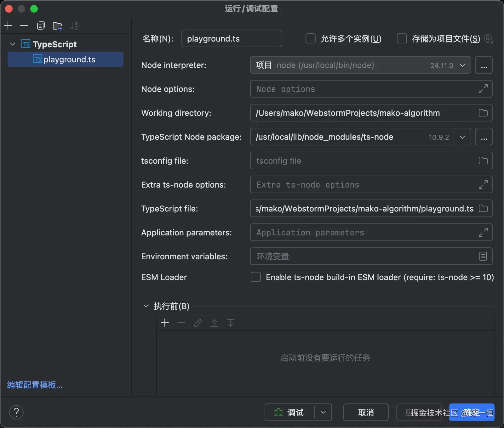Open 编辑配置模板 link
Viewport: 504px width, 428px height.
click(35, 385)
